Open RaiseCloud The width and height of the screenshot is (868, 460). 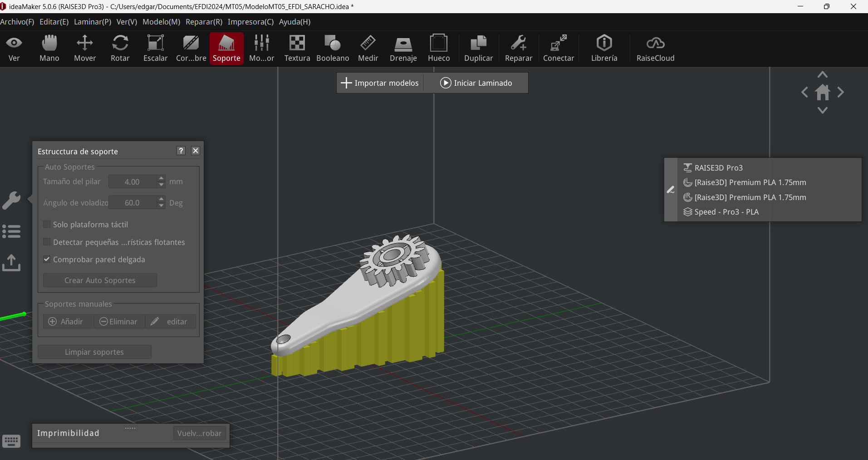click(x=655, y=49)
